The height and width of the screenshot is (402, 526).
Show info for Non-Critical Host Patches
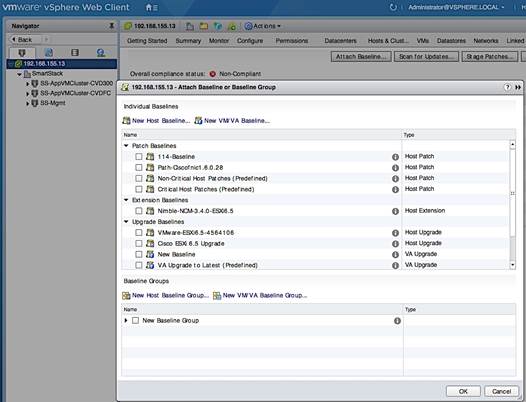[396, 179]
